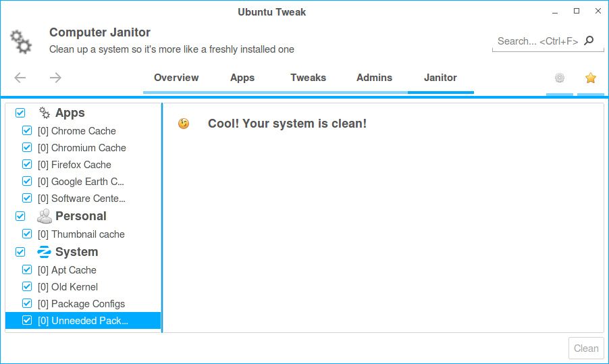Click the gold star favorites icon
This screenshot has height=364, width=609.
point(591,78)
